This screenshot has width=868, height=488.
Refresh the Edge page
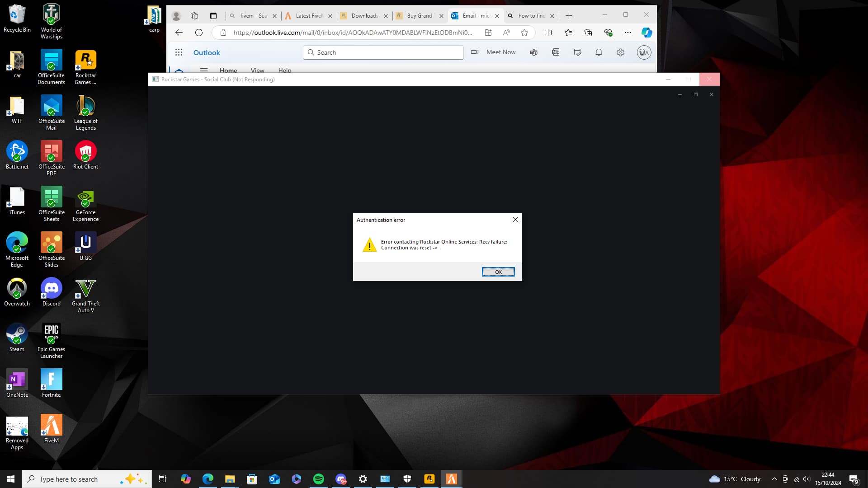[x=199, y=33]
